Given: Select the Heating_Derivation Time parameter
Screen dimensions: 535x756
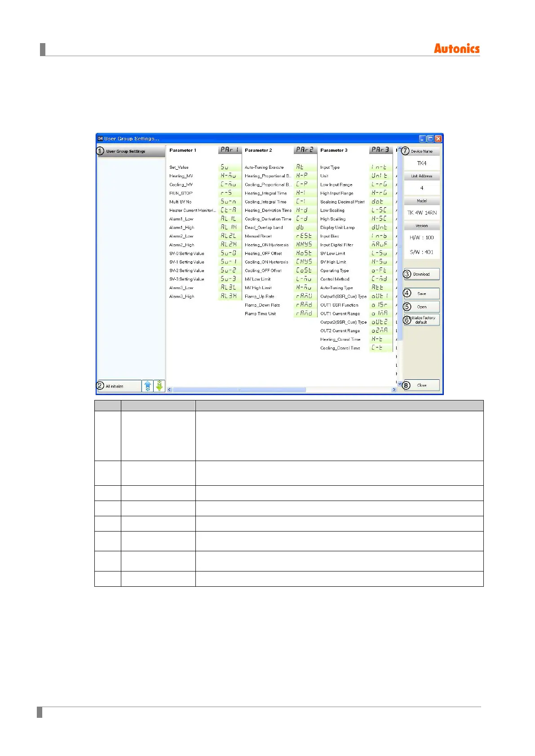Looking at the screenshot, I should pos(268,211).
